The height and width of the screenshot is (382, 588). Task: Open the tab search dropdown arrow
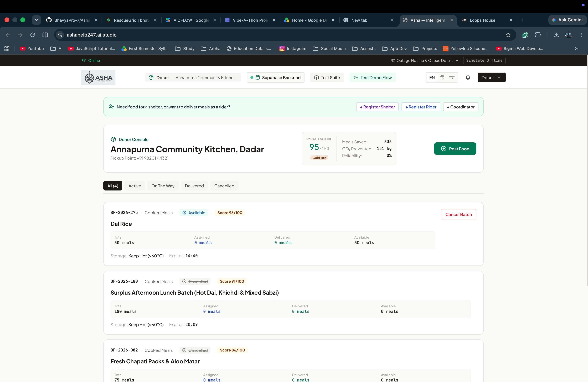pos(36,20)
